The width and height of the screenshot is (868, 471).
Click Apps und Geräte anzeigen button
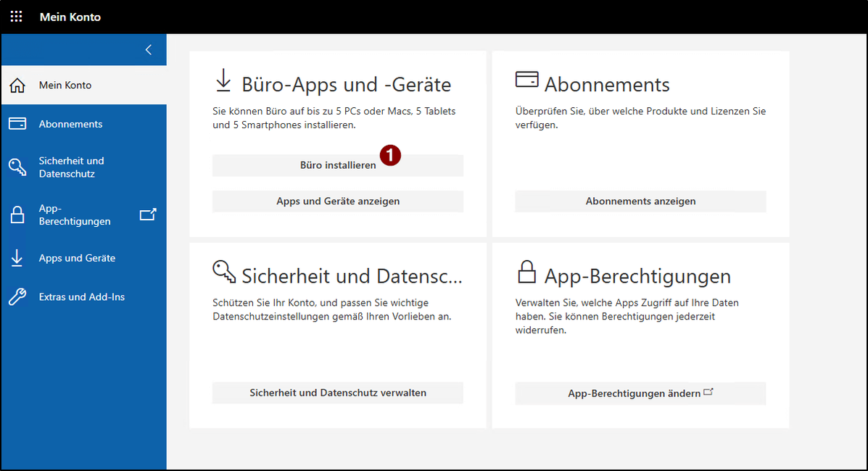pos(338,201)
